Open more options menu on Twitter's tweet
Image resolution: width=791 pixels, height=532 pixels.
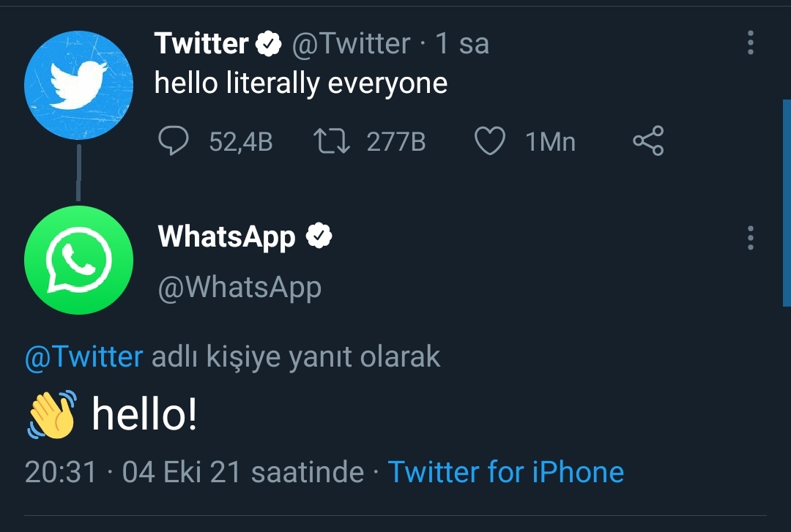pos(750,43)
